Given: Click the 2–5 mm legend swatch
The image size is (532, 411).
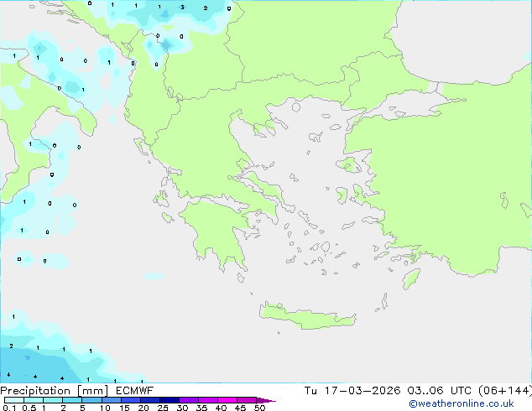Looking at the screenshot, I should 72,400.
